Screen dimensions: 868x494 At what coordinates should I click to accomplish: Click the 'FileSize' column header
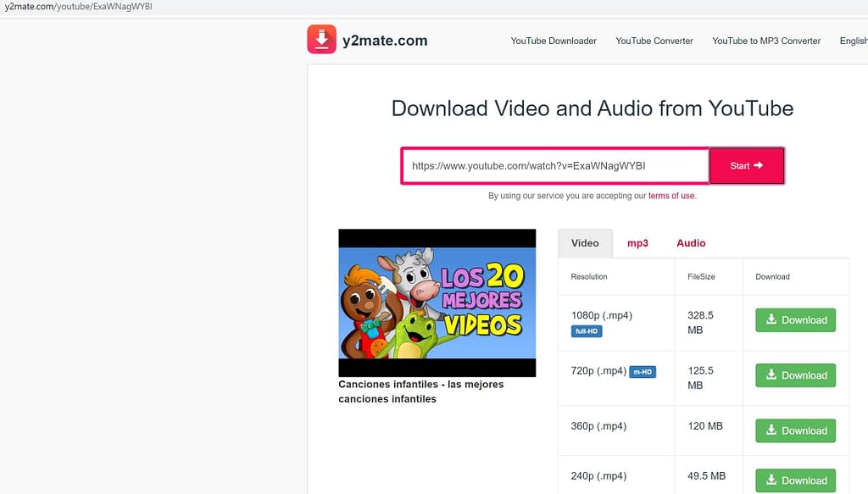[701, 276]
